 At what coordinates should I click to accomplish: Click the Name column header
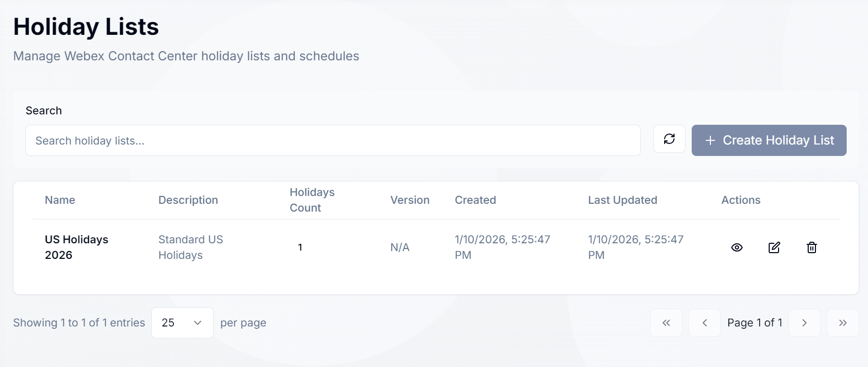pyautogui.click(x=60, y=200)
